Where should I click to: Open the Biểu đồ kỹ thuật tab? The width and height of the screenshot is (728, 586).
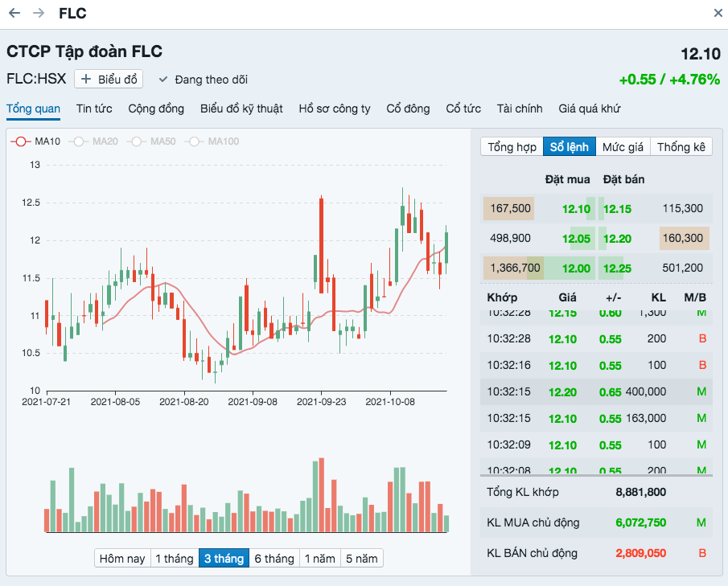[241, 109]
